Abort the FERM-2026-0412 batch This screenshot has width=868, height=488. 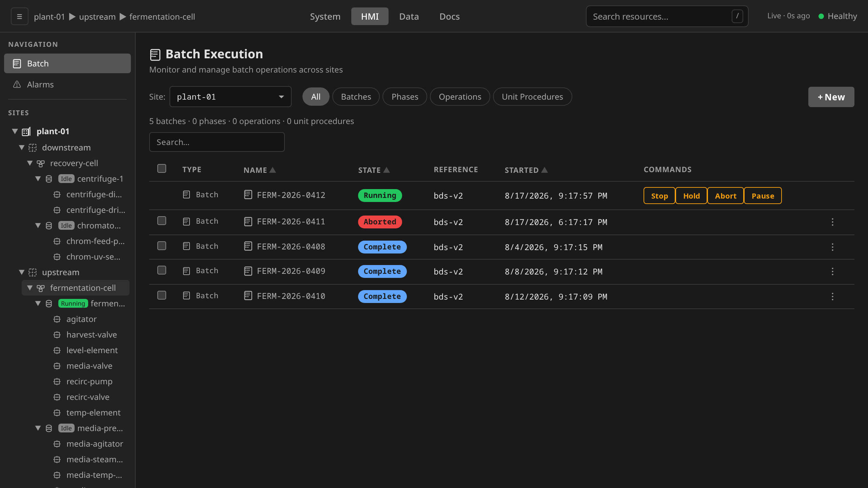coord(726,196)
